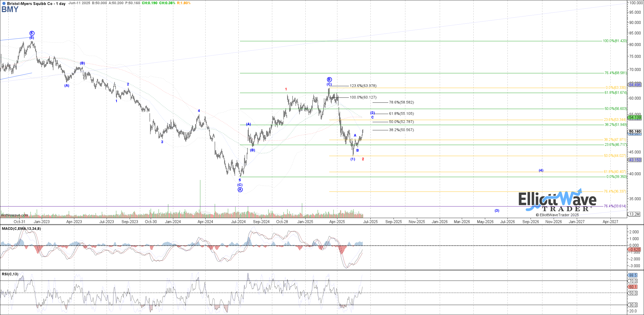This screenshot has width=644, height=315.
Task: Select the BMY ticker symbol label
Action: point(10,9)
